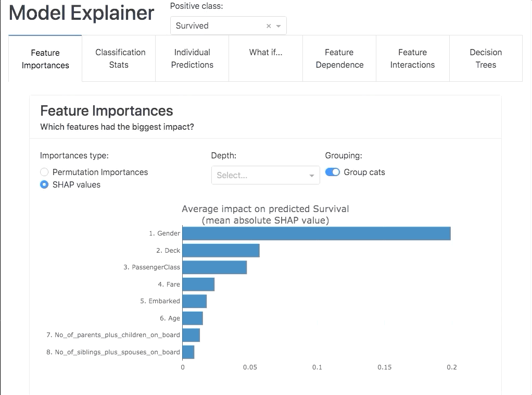Image resolution: width=532 pixels, height=395 pixels.
Task: Open the Feature Dependence tab
Action: [339, 58]
